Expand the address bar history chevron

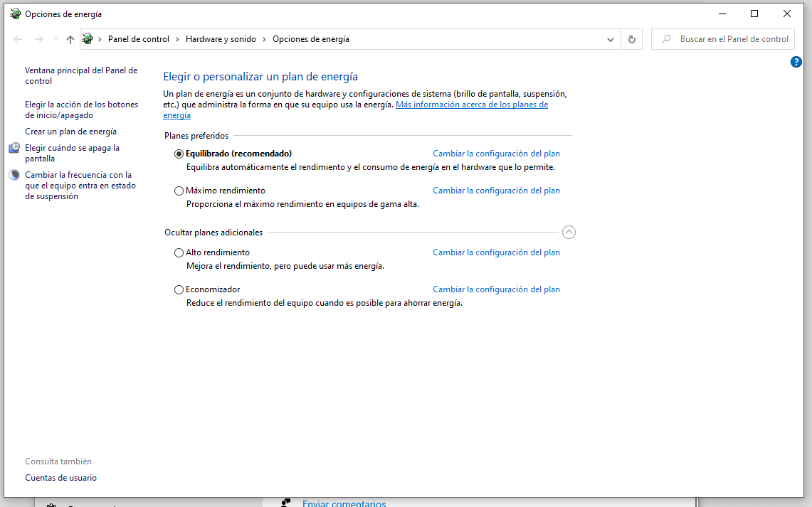pyautogui.click(x=611, y=39)
